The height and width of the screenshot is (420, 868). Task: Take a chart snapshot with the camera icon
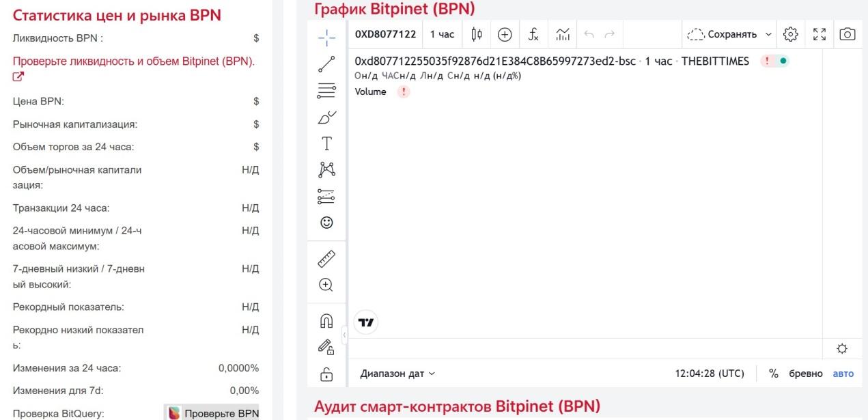click(x=847, y=33)
